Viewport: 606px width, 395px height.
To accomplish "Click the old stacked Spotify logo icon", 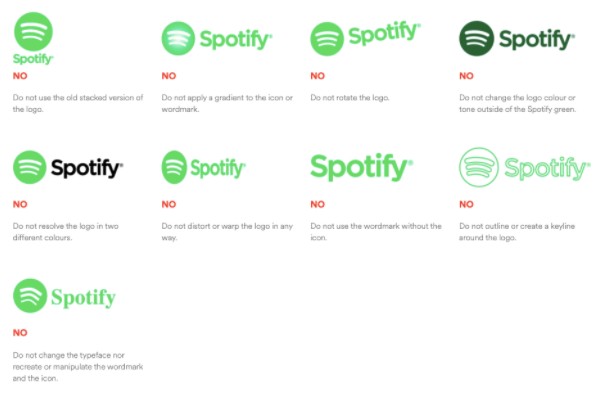I will click(x=33, y=31).
